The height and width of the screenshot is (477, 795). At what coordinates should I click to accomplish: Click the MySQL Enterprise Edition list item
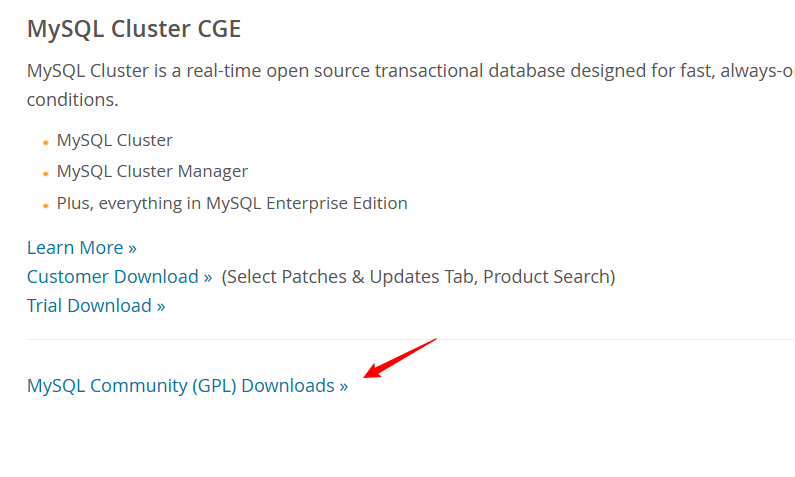[x=232, y=203]
